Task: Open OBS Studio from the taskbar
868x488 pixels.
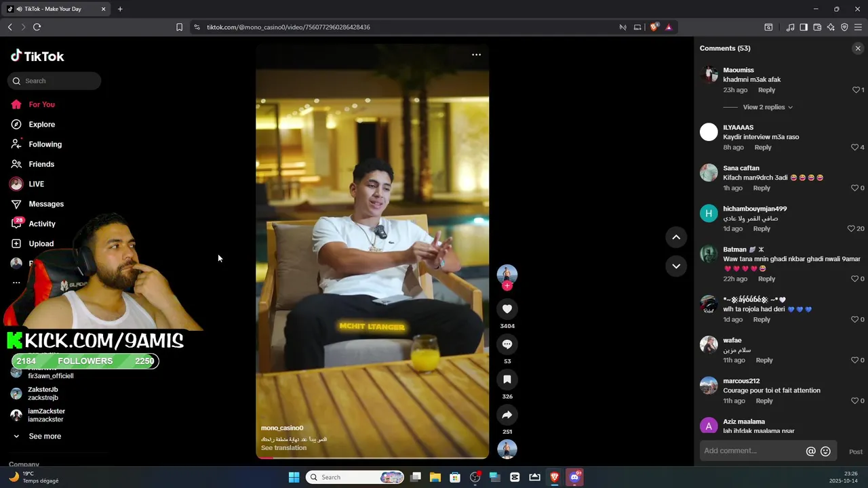Action: pyautogui.click(x=475, y=477)
